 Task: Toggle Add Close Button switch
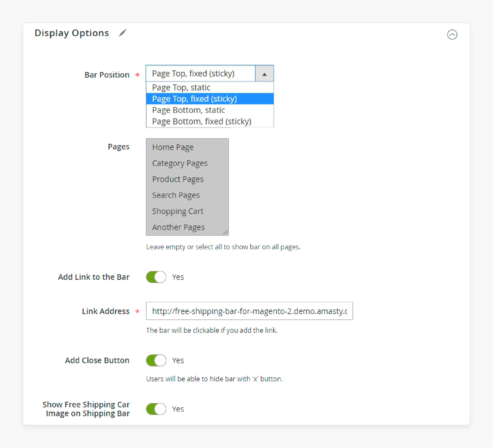(156, 361)
